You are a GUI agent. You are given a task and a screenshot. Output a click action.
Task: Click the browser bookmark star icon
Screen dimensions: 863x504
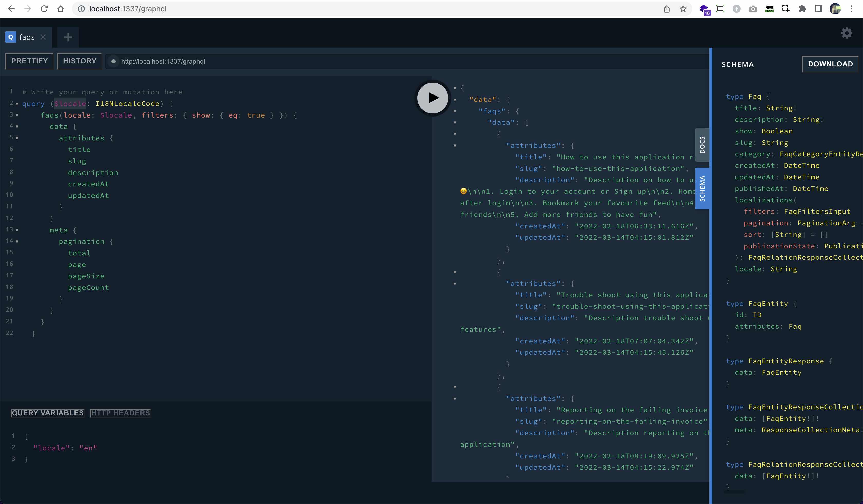coord(684,8)
